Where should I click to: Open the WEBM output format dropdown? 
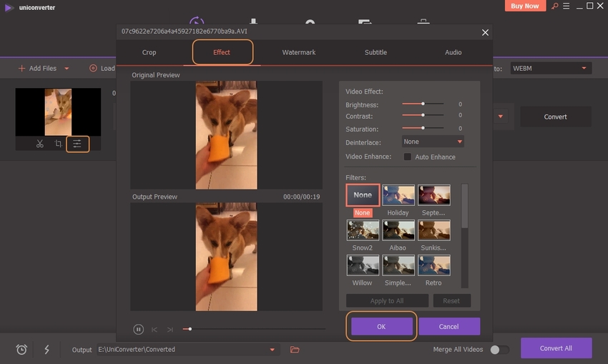pos(550,69)
